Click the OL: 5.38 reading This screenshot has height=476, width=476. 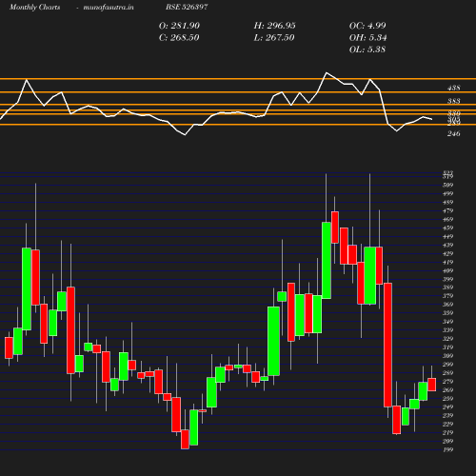click(x=367, y=50)
